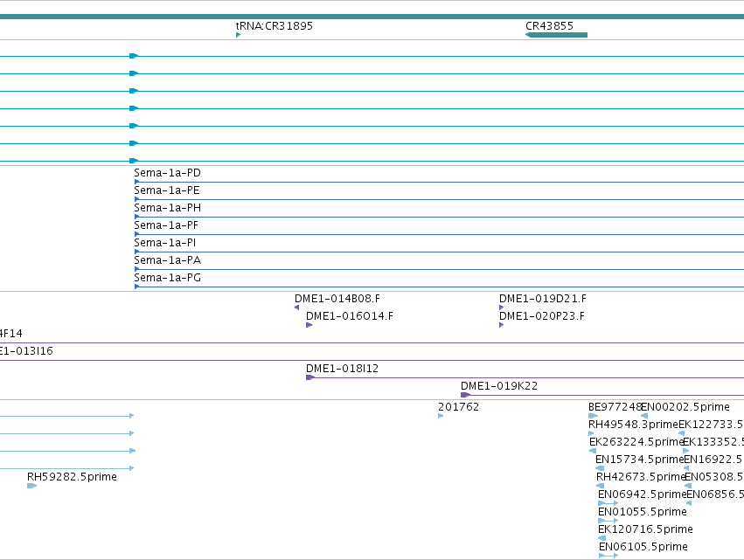This screenshot has width=744, height=560.
Task: Select the DME1-019D21.F arrow glyph
Action: coord(502,308)
